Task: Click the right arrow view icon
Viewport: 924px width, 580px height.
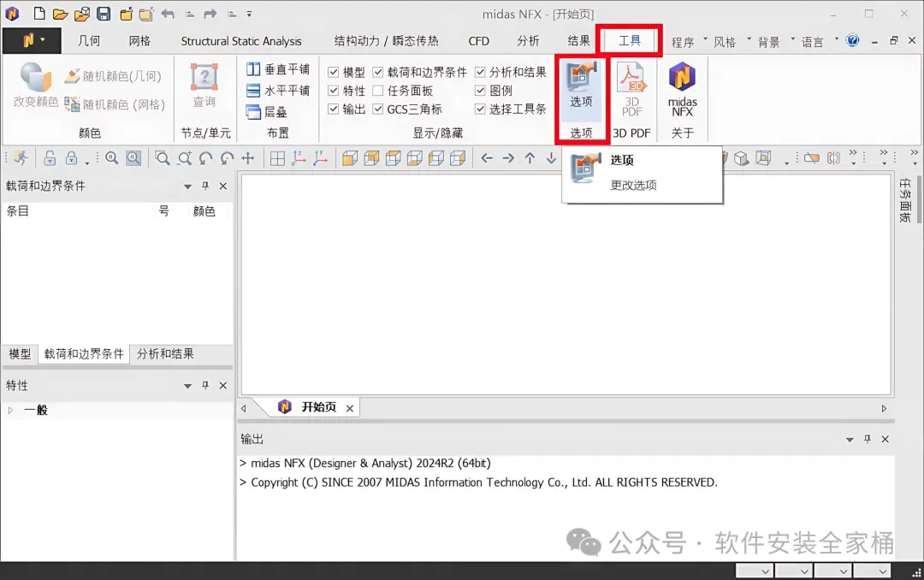Action: point(508,158)
